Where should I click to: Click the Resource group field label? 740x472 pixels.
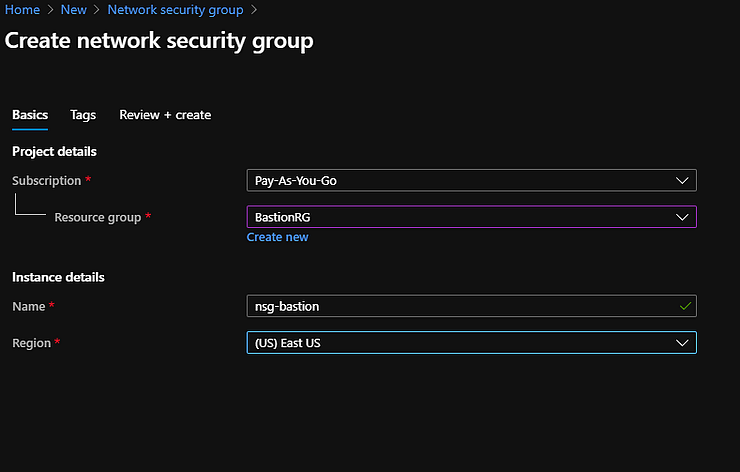[98, 218]
